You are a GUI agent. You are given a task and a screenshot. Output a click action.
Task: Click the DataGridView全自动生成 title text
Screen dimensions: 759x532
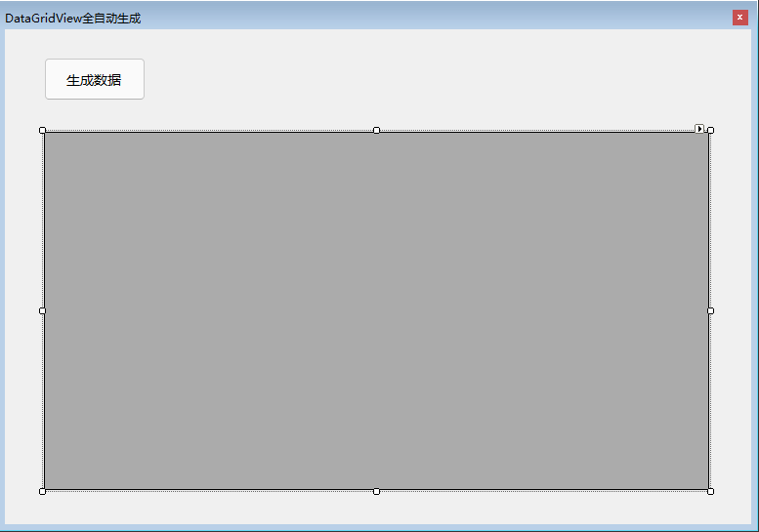point(72,19)
